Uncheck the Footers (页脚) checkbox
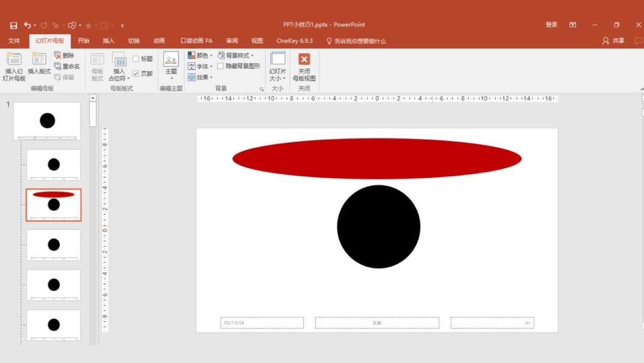 click(136, 73)
